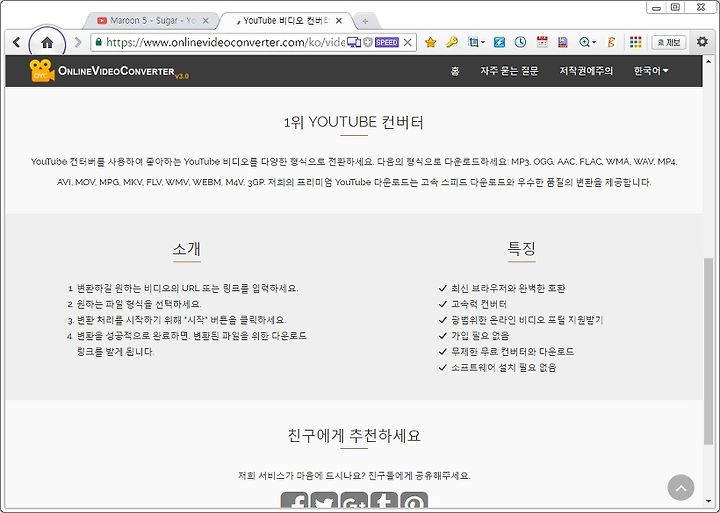Stop loading with the address bar X

407,43
